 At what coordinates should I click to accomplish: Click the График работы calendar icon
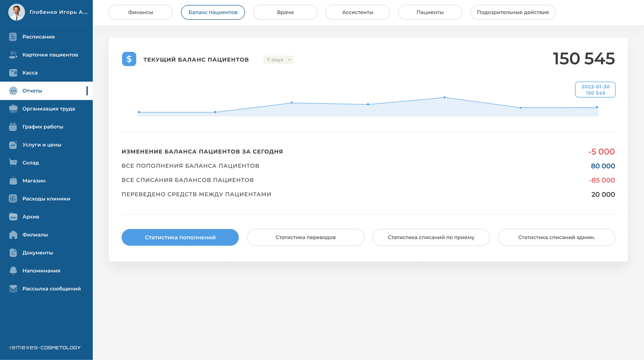click(13, 127)
